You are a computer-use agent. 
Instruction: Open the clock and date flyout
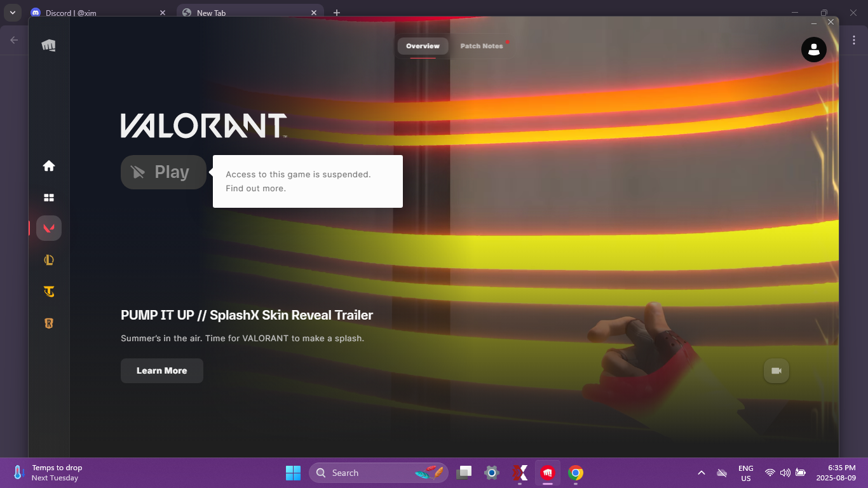tap(837, 473)
